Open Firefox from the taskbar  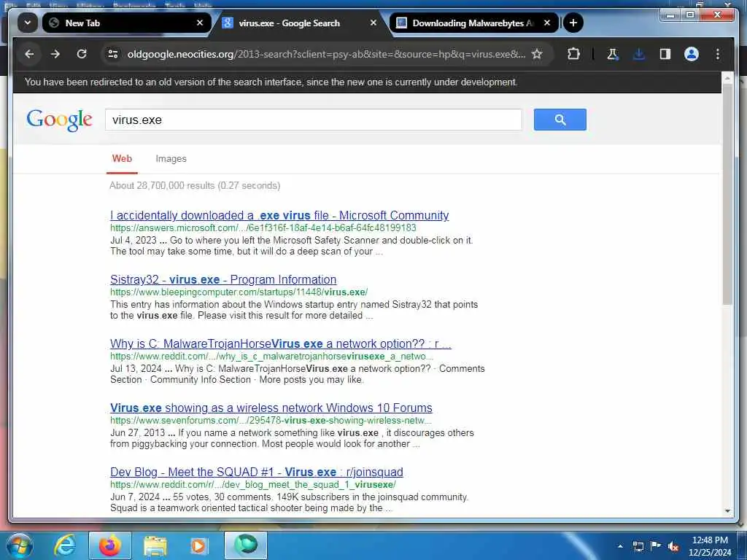(x=110, y=545)
